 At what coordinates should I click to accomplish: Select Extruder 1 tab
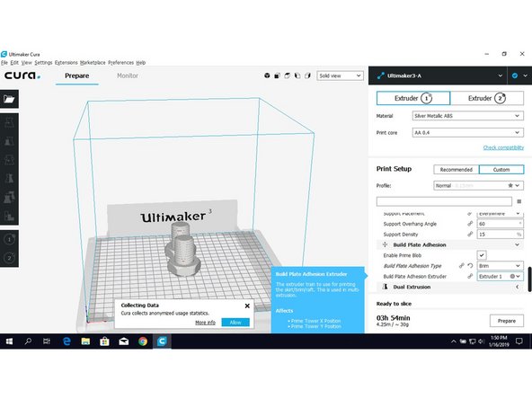(x=413, y=98)
